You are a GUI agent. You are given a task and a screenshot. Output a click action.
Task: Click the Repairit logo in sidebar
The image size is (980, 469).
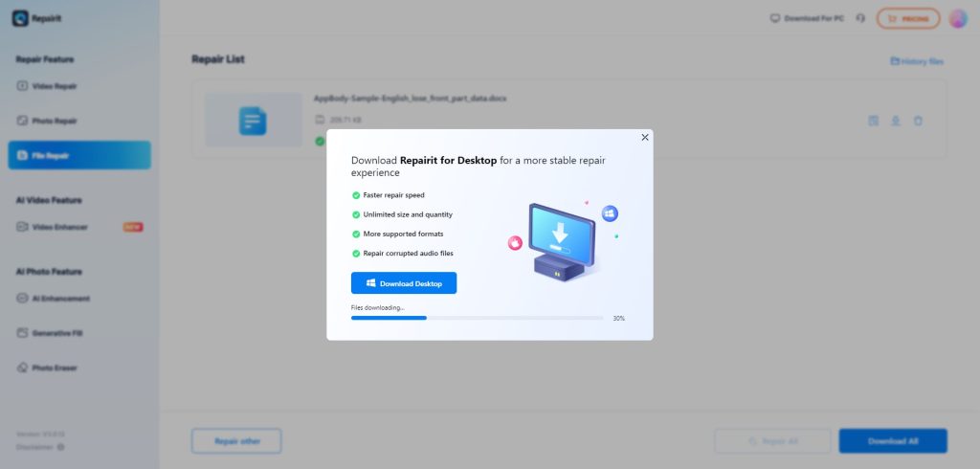click(x=36, y=18)
